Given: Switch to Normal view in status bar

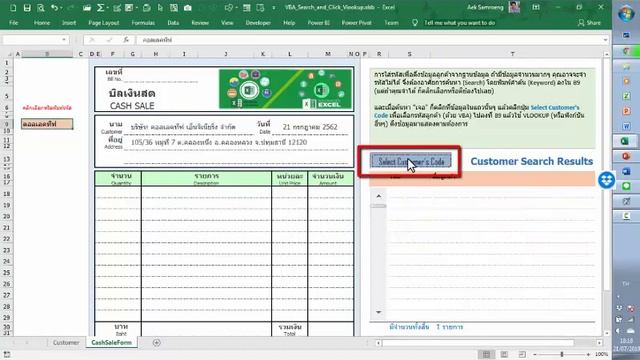Looking at the screenshot, I should [x=487, y=354].
